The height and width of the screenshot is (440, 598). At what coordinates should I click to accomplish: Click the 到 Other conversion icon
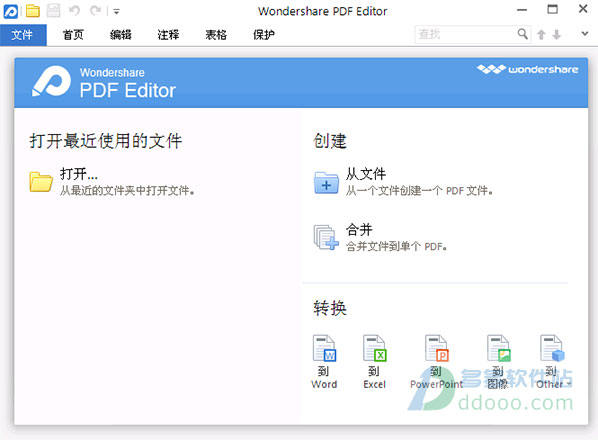552,348
